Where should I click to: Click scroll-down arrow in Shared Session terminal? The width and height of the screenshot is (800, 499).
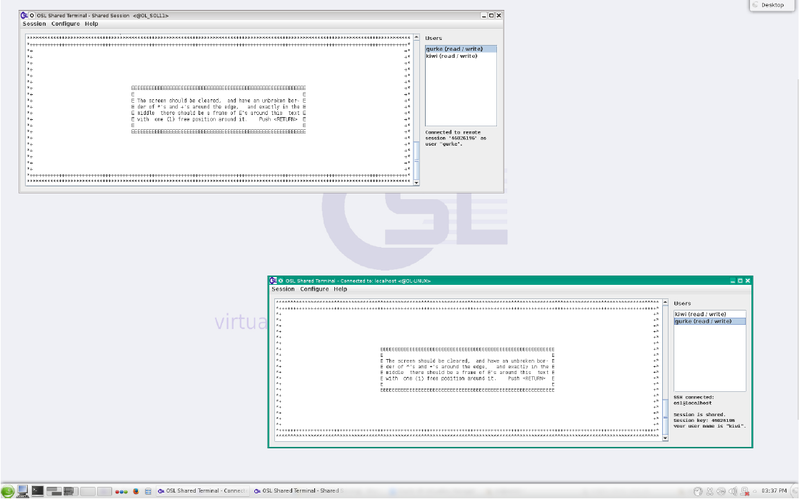click(416, 182)
